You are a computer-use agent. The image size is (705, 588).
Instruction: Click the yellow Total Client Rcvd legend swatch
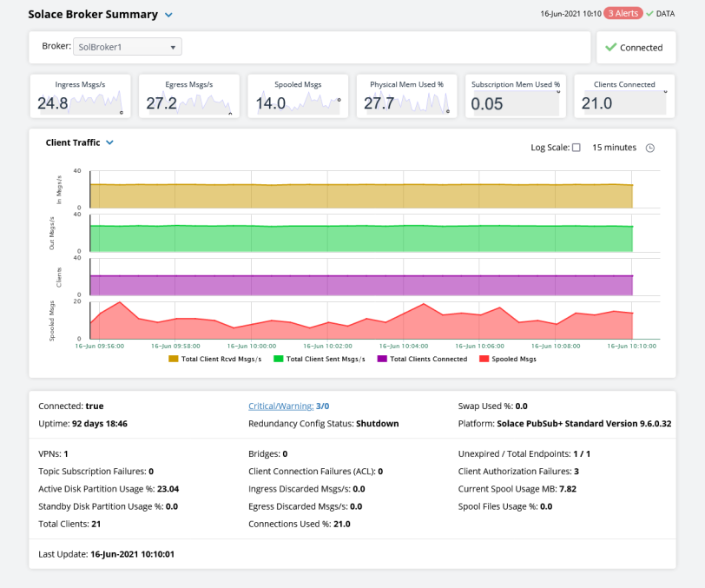click(x=174, y=359)
